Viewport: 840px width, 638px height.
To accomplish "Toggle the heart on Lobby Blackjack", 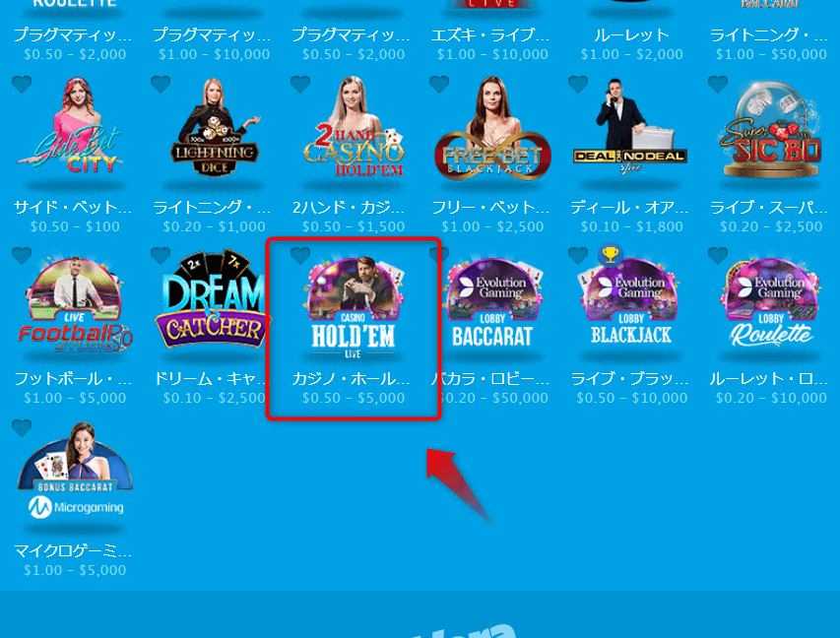I will 578,256.
